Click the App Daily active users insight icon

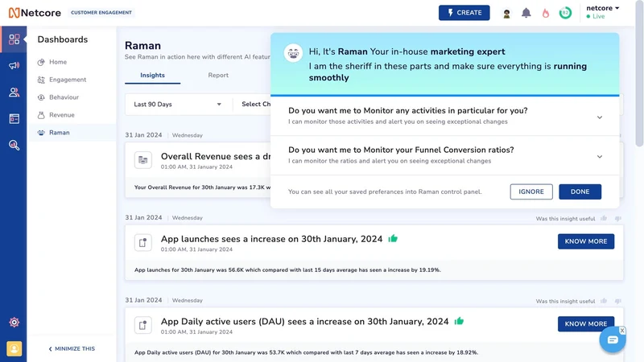click(x=143, y=325)
